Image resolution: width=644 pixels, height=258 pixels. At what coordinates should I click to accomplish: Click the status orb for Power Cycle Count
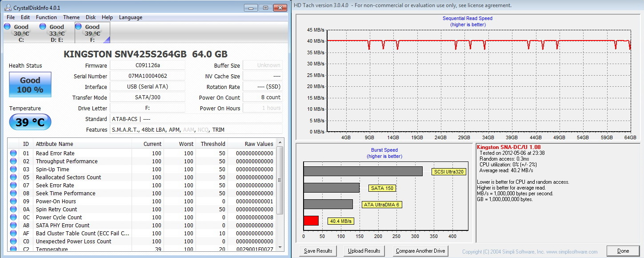click(13, 218)
